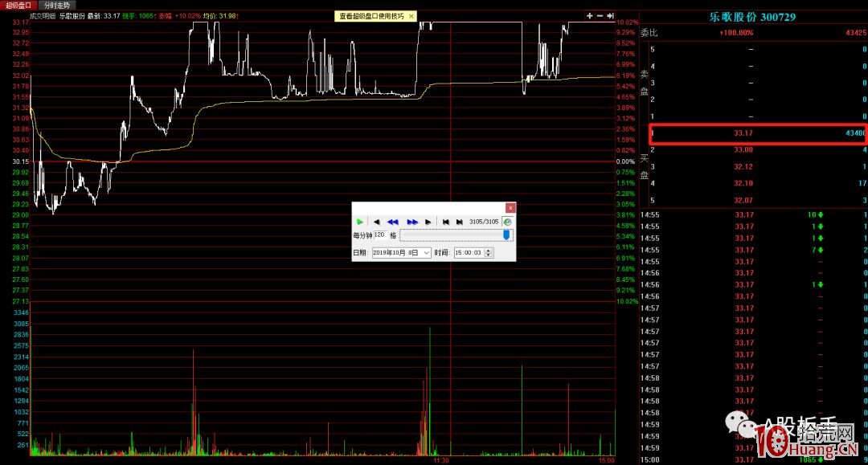Image resolution: width=868 pixels, height=465 pixels.
Task: Click the 涨幅 +10.02% label
Action: (179, 16)
